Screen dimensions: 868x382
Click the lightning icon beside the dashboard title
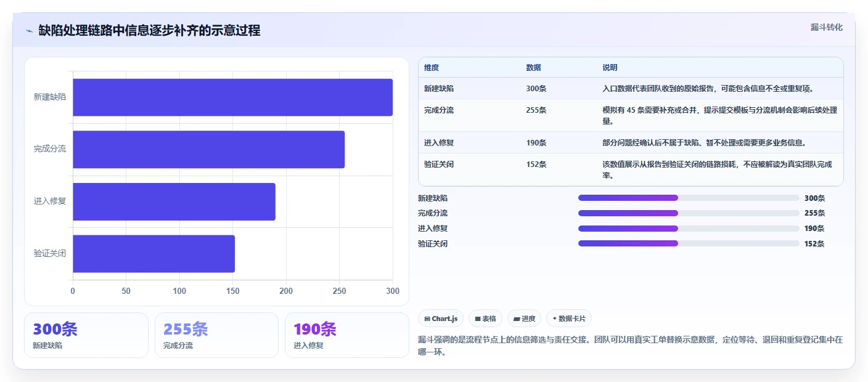[29, 31]
